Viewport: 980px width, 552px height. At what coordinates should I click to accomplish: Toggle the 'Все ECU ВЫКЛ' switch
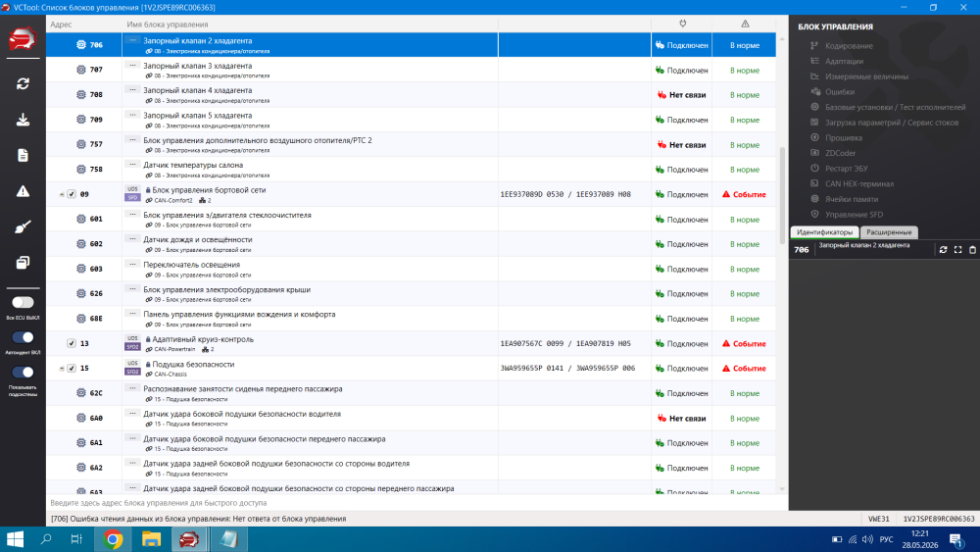click(24, 303)
